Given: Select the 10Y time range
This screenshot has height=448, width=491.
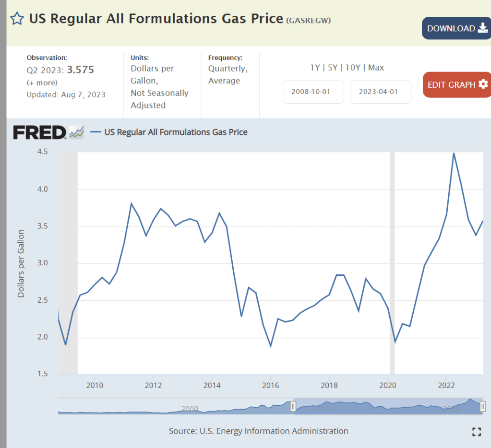Looking at the screenshot, I should [353, 68].
